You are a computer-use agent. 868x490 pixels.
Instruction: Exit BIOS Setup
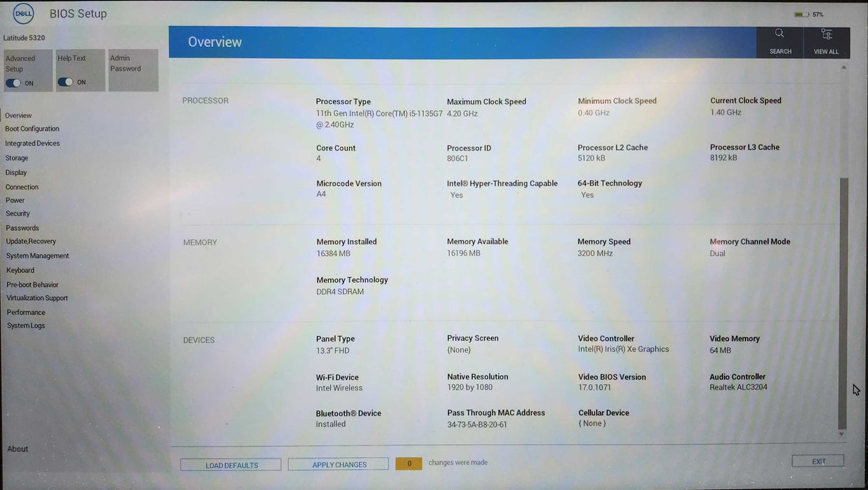(817, 461)
